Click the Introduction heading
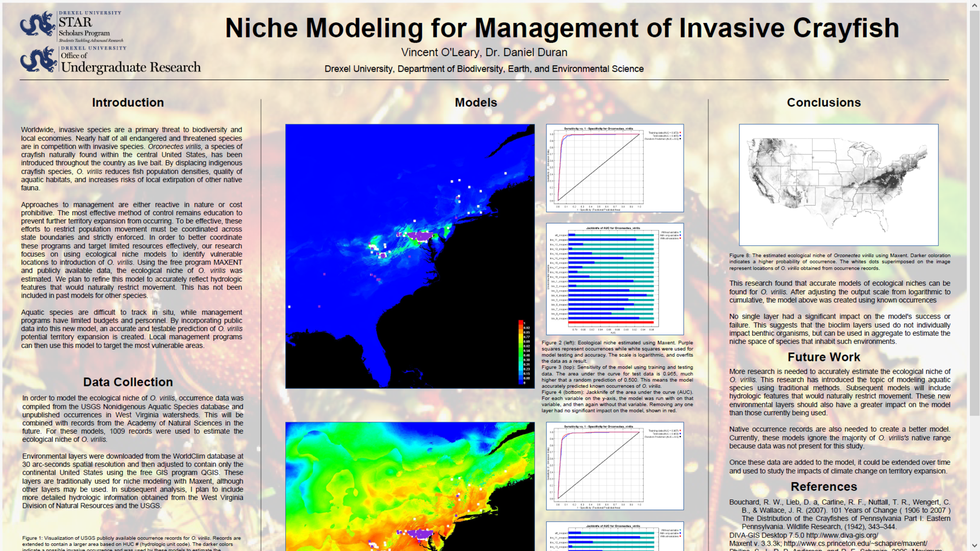 [128, 102]
